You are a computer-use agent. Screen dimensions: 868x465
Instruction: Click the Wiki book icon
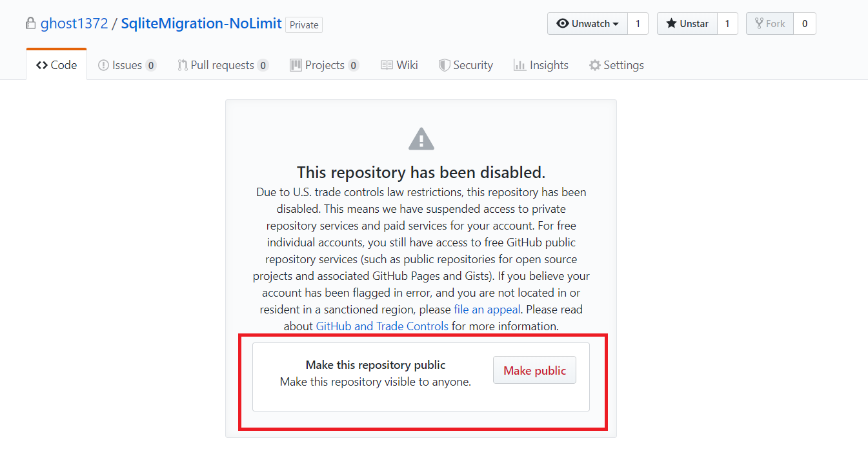387,65
